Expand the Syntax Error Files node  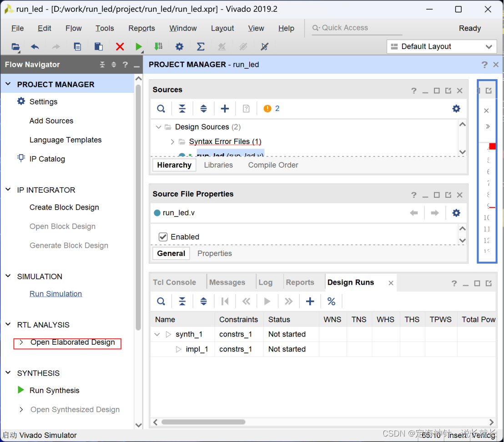click(172, 142)
